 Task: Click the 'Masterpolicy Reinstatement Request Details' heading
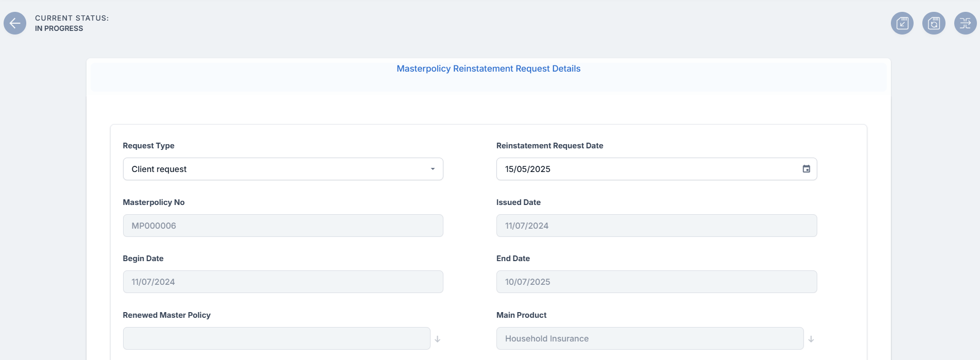488,68
